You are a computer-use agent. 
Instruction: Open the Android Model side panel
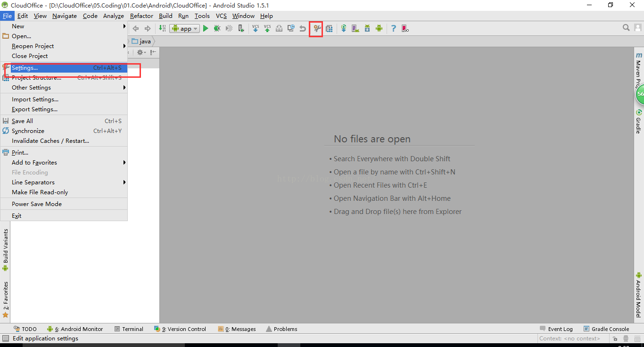tap(639, 295)
